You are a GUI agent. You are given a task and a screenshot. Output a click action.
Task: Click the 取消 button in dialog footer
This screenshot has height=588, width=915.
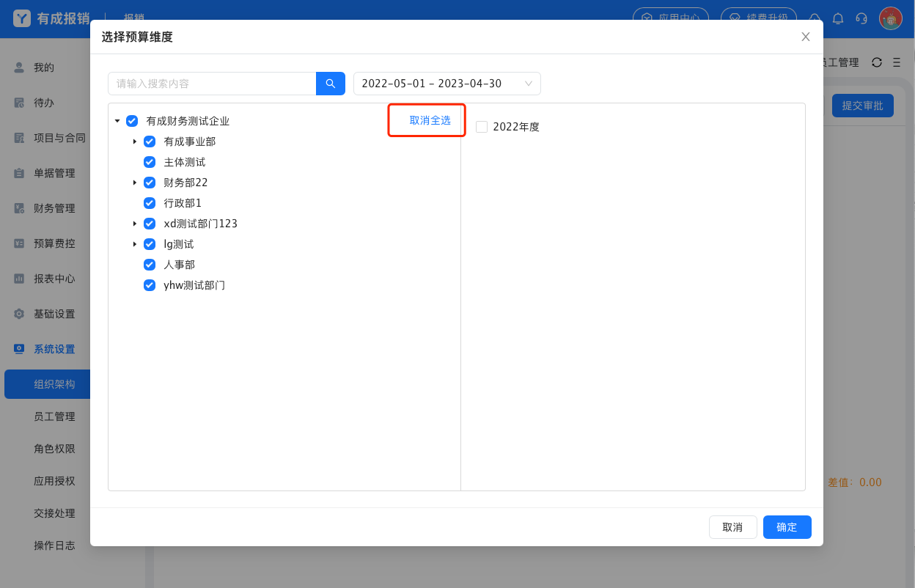[732, 527]
